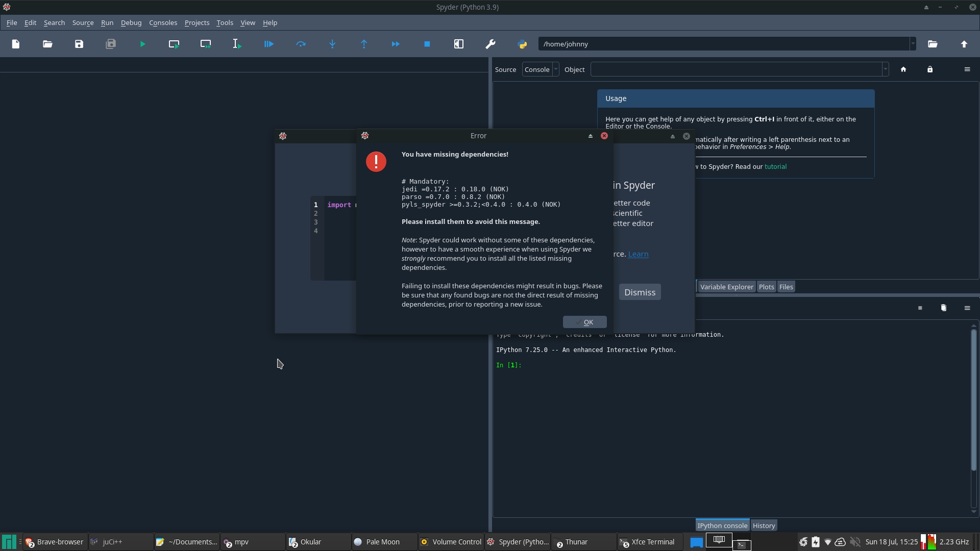980x551 pixels.
Task: Step over current line debug icon
Action: [301, 44]
